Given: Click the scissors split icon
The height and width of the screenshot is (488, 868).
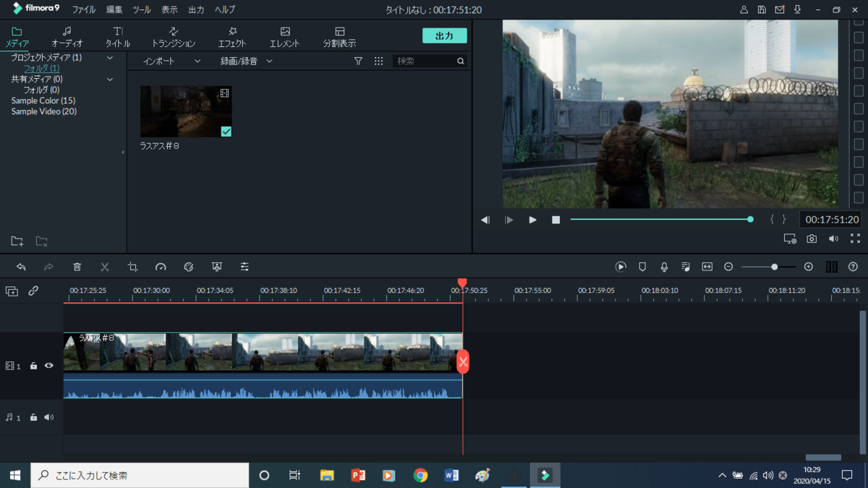Looking at the screenshot, I should 105,267.
